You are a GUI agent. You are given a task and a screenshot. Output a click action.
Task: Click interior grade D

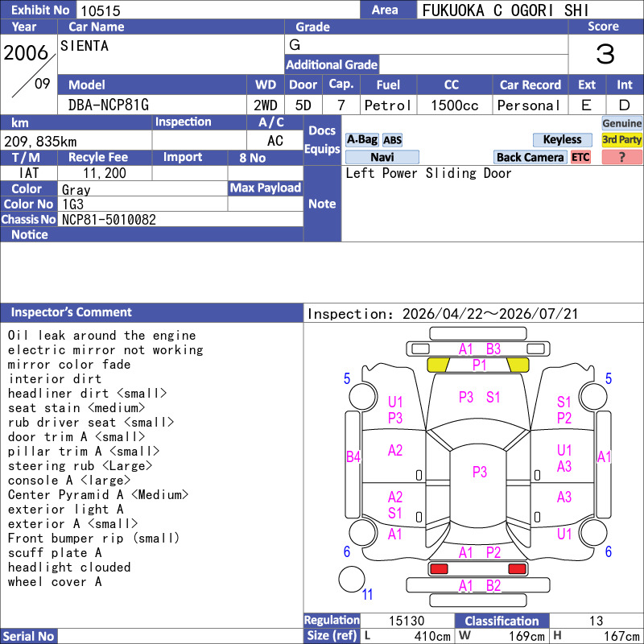point(625,105)
